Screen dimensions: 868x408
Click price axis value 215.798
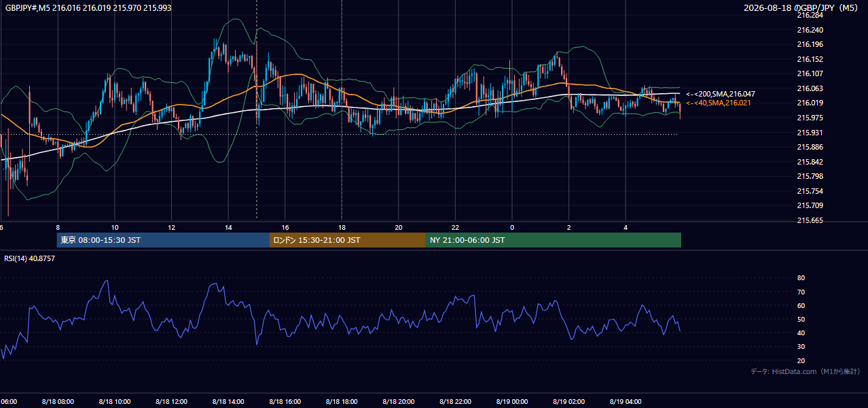(x=810, y=177)
